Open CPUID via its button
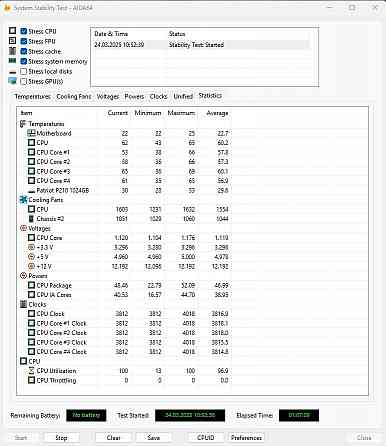Viewport: 386px width, 446px height. (206, 438)
